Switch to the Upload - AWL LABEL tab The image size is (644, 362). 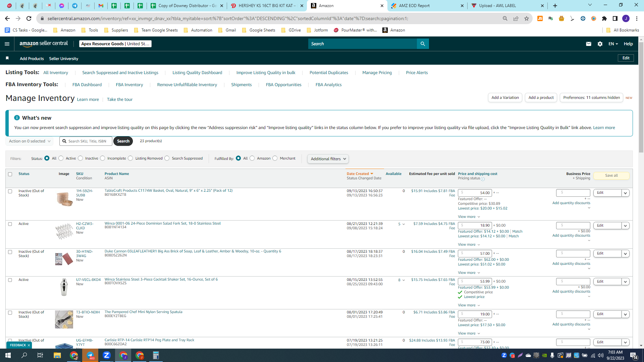507,6
